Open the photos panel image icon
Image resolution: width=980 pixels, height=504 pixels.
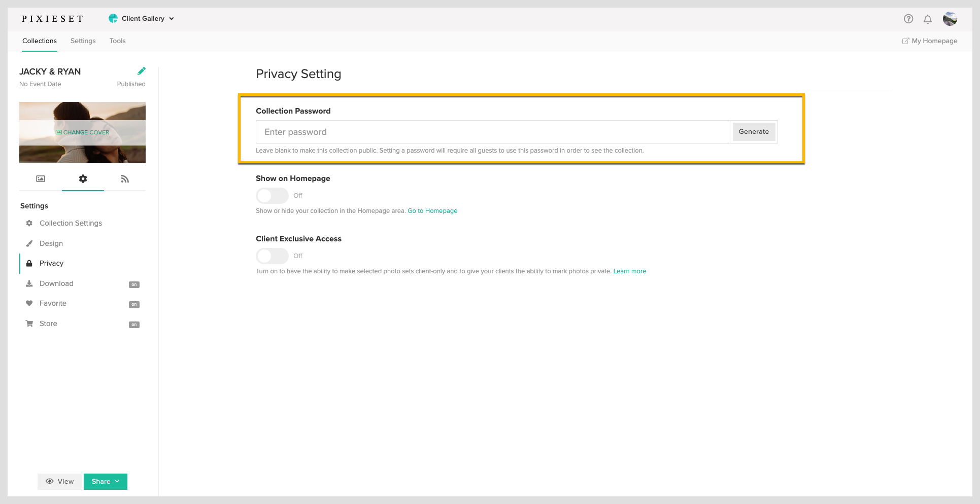pyautogui.click(x=41, y=179)
